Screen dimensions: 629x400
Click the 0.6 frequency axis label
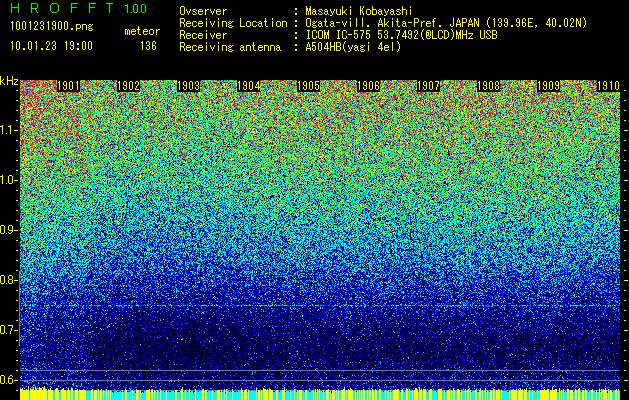(8, 380)
